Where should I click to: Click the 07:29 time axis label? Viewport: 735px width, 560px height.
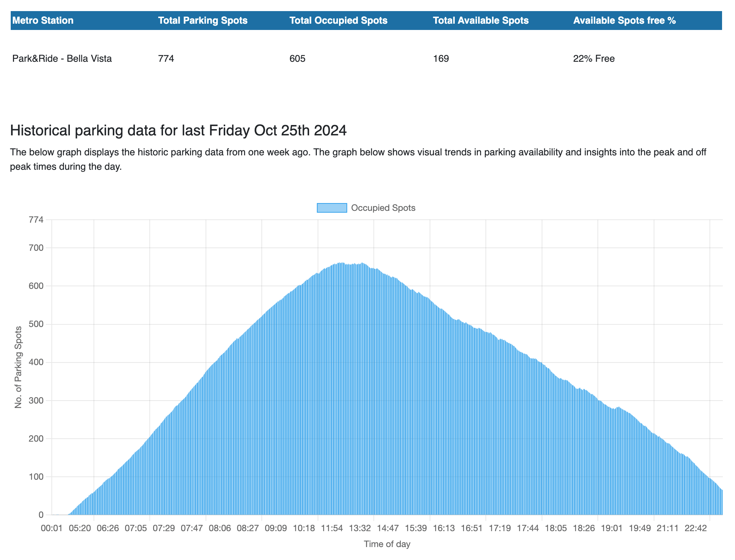pyautogui.click(x=164, y=528)
